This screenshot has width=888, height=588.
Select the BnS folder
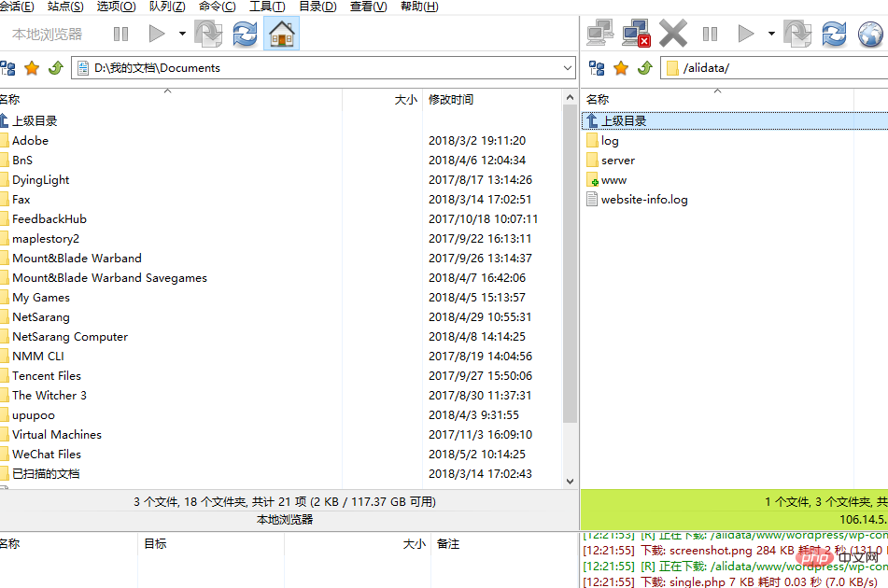coord(22,161)
